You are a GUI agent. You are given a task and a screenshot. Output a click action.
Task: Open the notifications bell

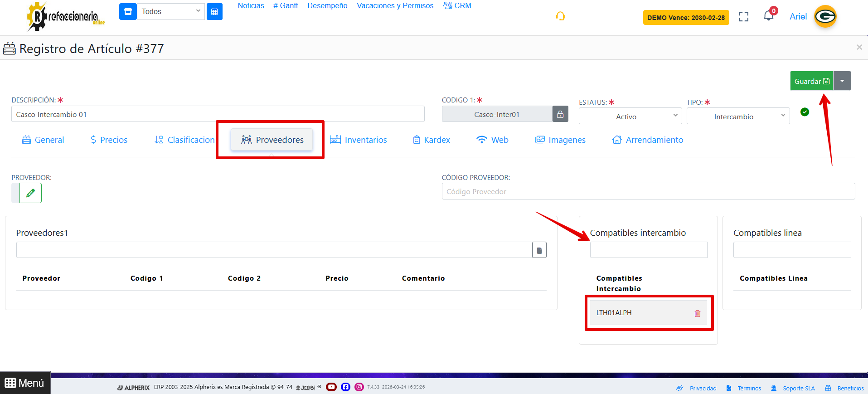tap(768, 16)
